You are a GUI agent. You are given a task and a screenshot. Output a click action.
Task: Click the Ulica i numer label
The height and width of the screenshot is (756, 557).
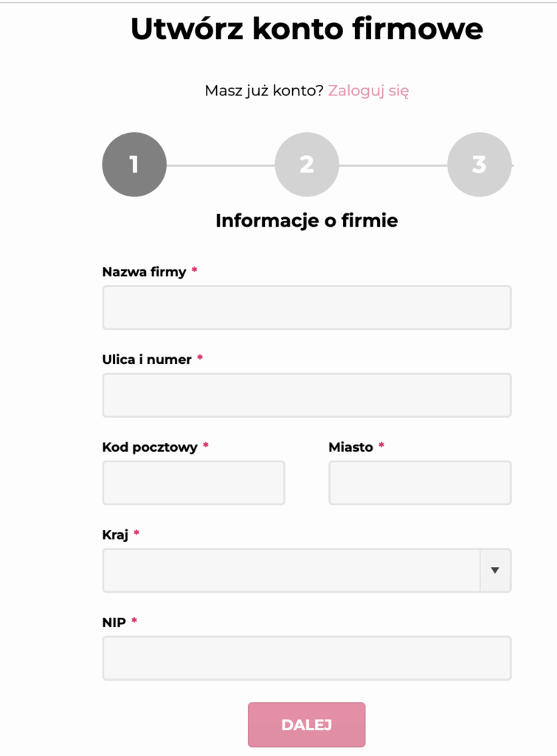pos(147,360)
